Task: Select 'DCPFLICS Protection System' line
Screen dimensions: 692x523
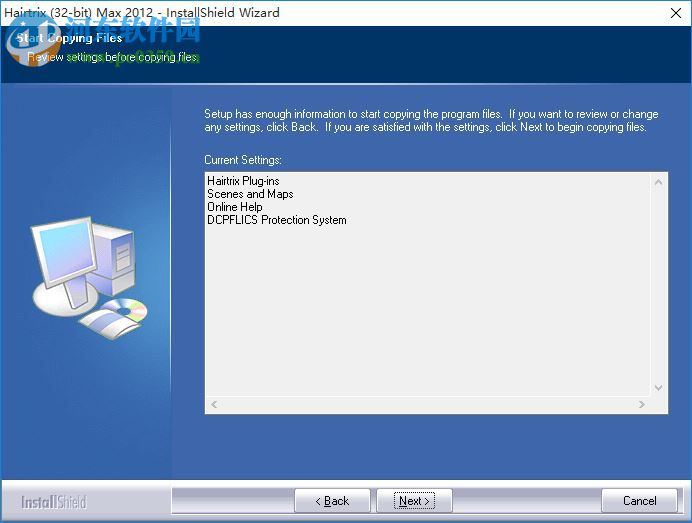Action: click(277, 220)
